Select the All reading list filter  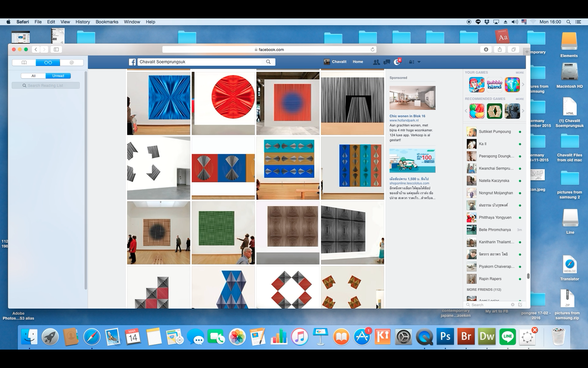[34, 76]
